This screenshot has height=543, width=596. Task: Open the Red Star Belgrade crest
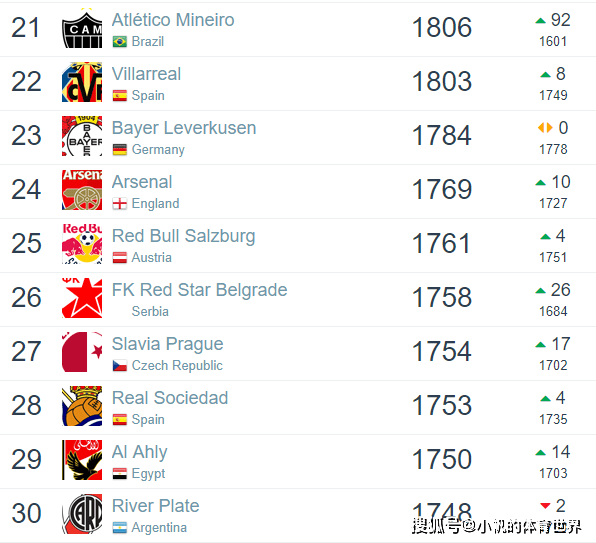click(x=82, y=298)
